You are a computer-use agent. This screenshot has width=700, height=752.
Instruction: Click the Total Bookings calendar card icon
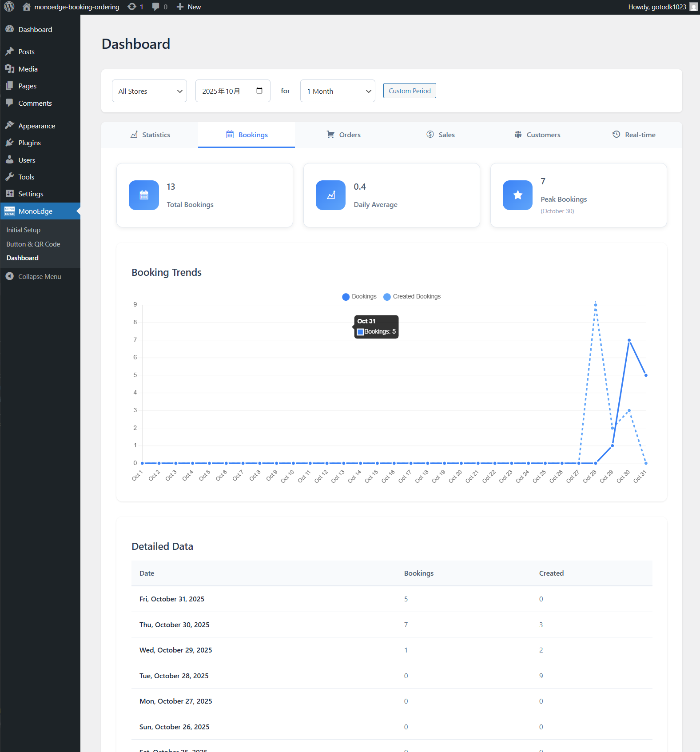point(144,195)
